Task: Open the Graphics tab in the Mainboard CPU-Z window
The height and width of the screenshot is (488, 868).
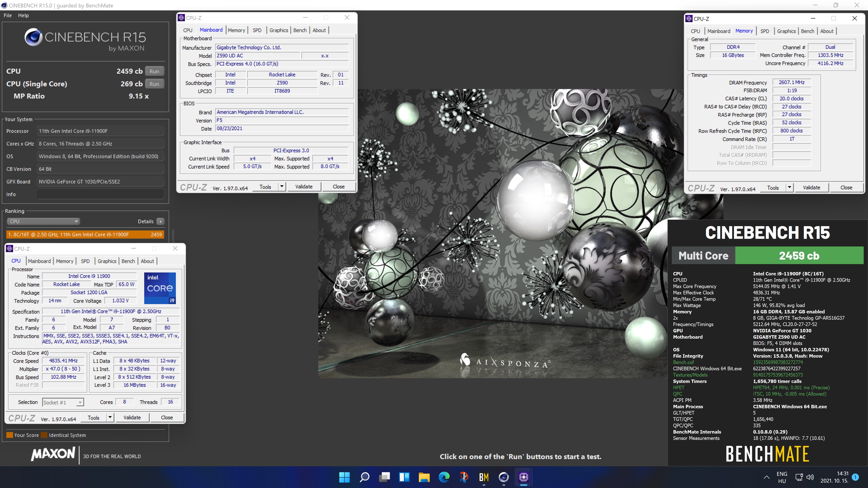Action: 279,30
